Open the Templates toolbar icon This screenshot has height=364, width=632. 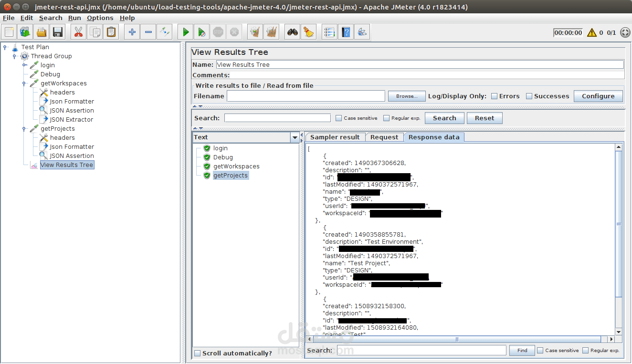pos(25,32)
